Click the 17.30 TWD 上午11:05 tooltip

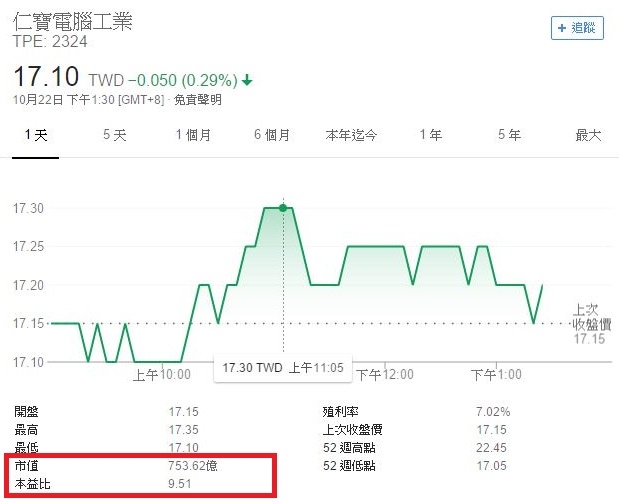[283, 368]
